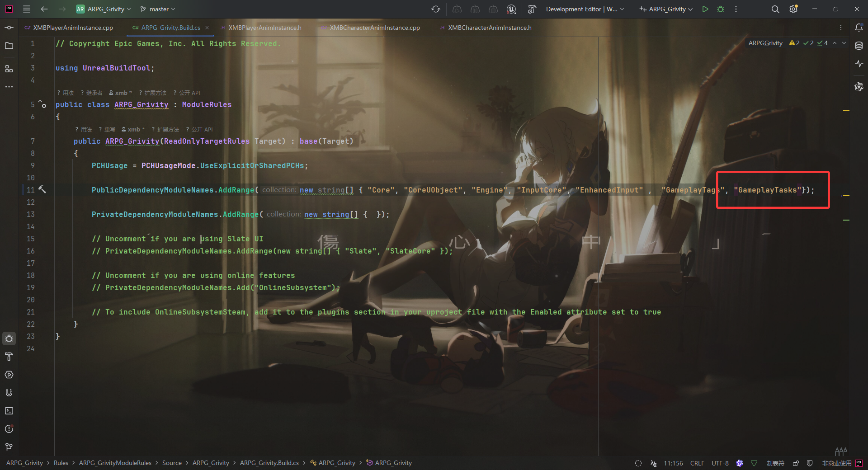
Task: Start debugging with the green bug icon
Action: pos(721,9)
